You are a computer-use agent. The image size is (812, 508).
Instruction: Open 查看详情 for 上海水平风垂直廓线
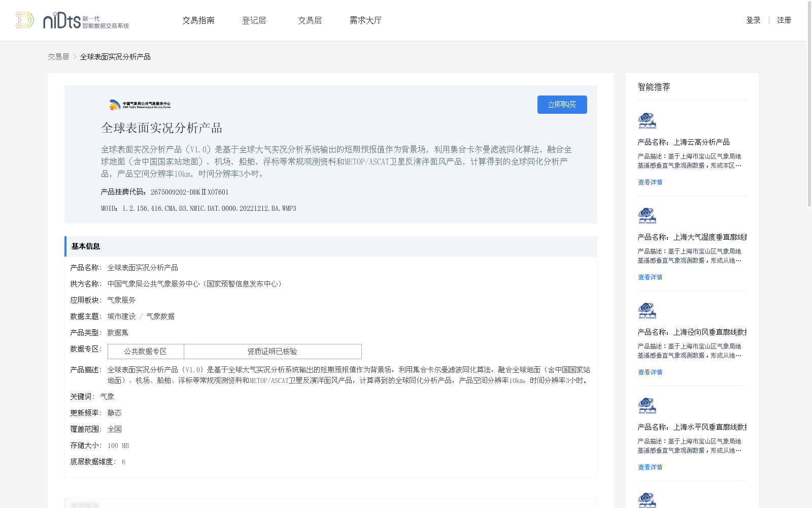pyautogui.click(x=650, y=467)
